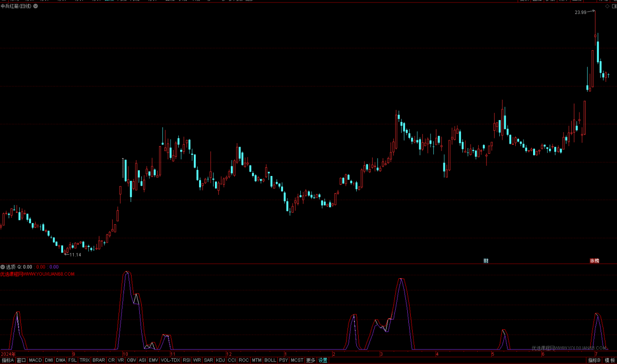Click the 窗口 window button
This screenshot has width=617, height=364.
21,360
